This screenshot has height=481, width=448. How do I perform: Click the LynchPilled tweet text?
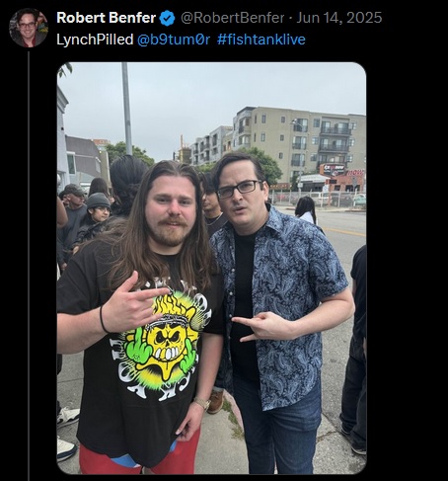[x=95, y=40]
